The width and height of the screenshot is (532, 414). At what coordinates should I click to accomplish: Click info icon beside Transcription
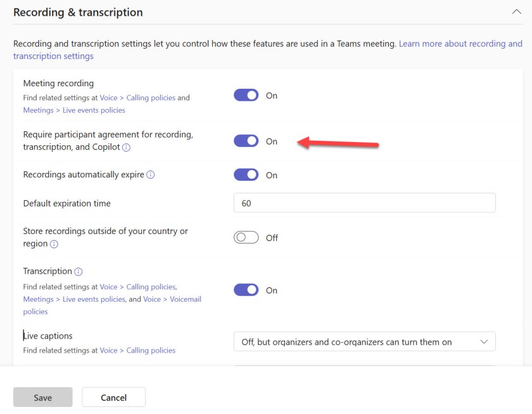coord(79,271)
